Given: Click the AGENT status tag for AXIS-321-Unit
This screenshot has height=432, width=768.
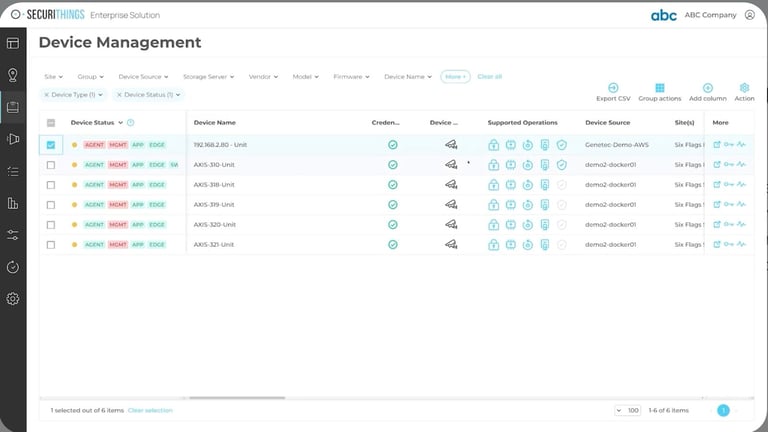Looking at the screenshot, I should point(94,244).
